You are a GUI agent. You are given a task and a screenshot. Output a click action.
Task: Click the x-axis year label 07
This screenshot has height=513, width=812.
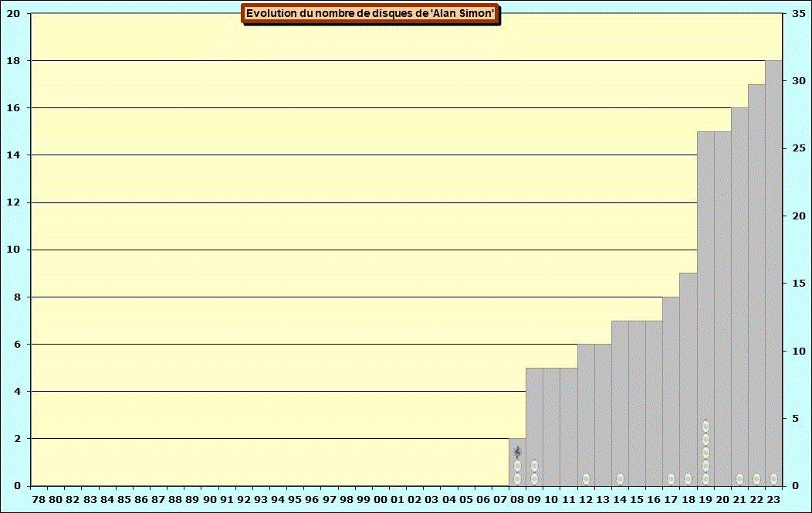tap(500, 500)
